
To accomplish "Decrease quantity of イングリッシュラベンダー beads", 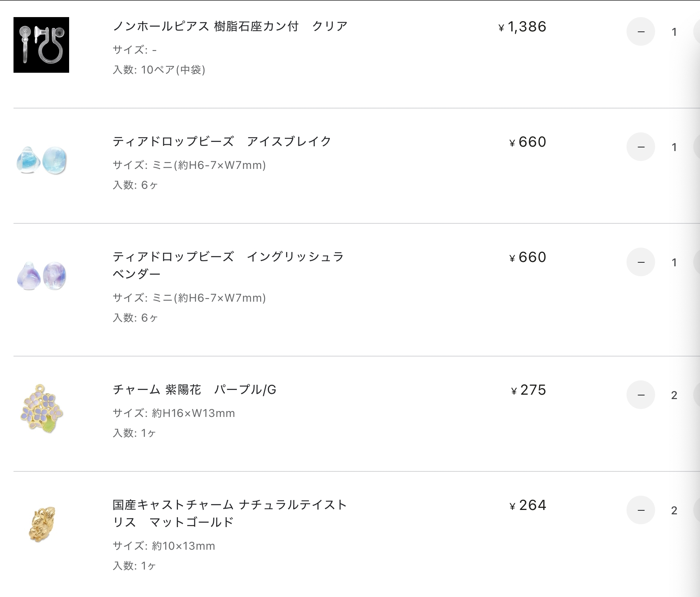I will coord(641,262).
